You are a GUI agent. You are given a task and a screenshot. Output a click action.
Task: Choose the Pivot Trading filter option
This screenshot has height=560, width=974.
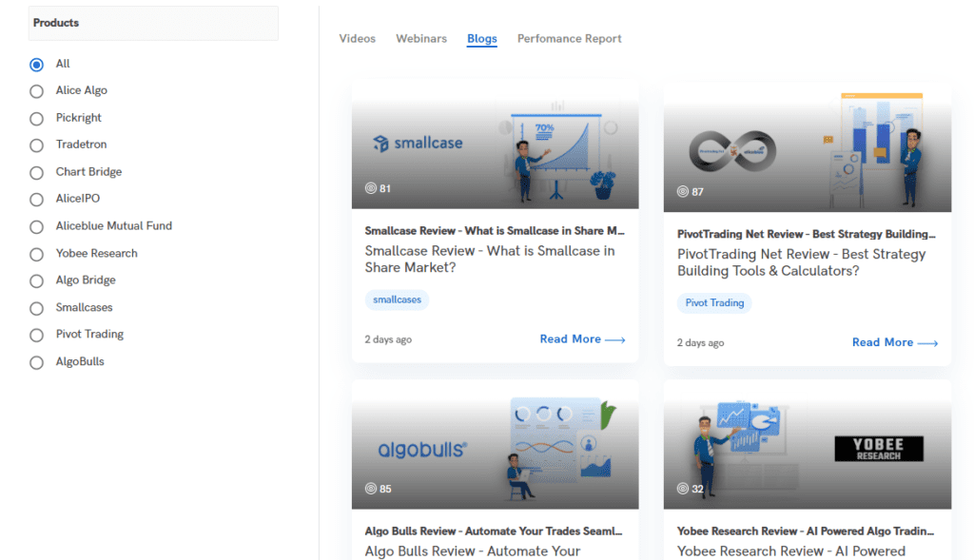[37, 336]
